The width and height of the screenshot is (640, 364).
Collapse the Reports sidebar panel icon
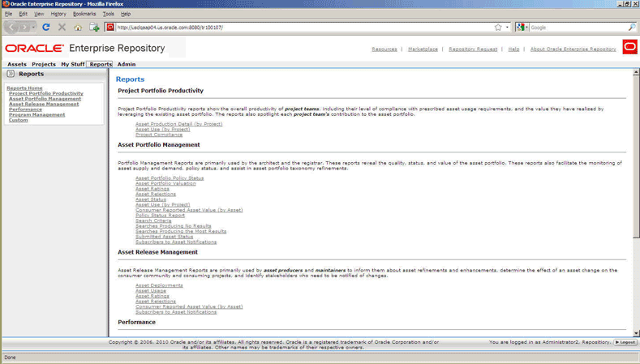coord(11,74)
